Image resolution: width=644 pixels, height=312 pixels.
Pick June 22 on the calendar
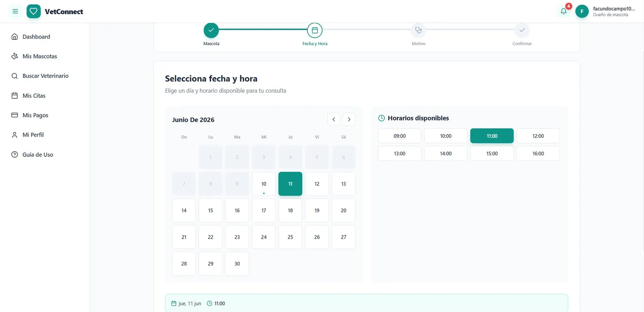click(211, 237)
